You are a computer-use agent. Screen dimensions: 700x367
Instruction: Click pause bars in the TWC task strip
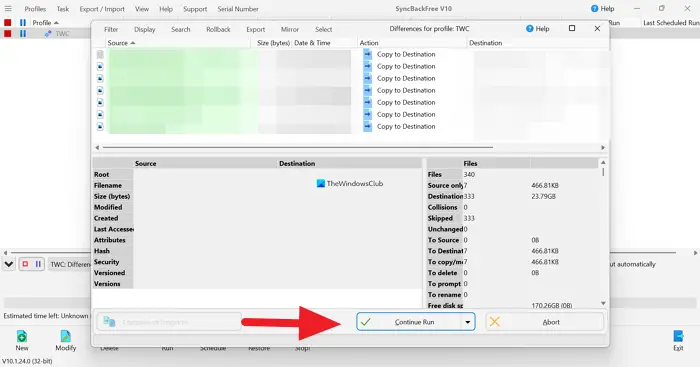[38, 264]
